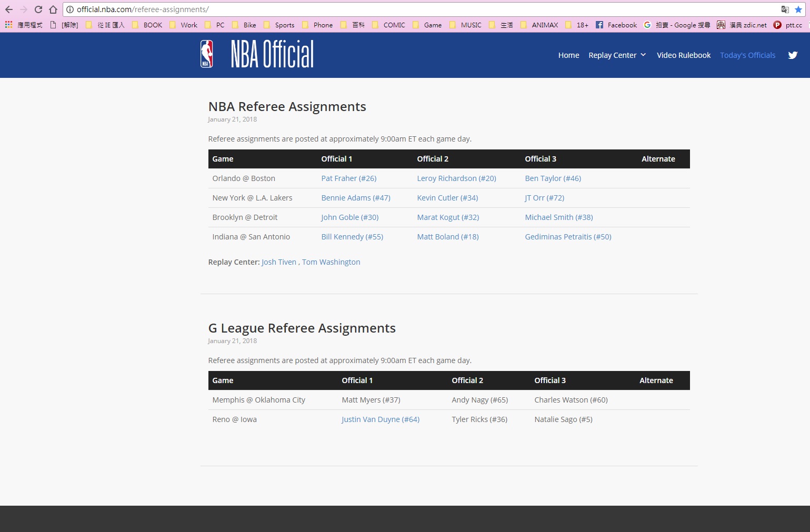
Task: Open the Phone bookmark folder
Action: (x=317, y=25)
